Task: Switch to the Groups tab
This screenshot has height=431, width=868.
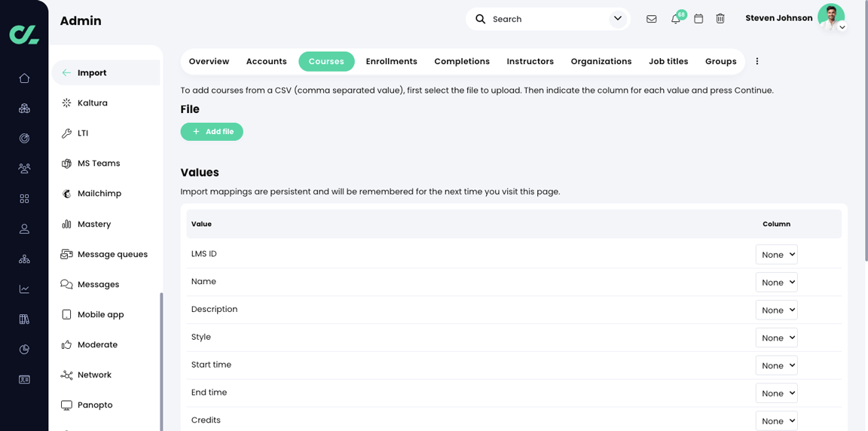Action: pyautogui.click(x=721, y=62)
